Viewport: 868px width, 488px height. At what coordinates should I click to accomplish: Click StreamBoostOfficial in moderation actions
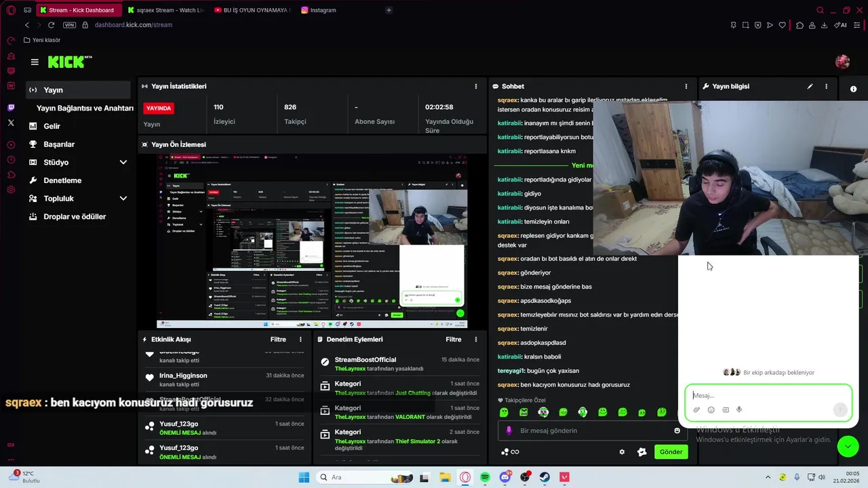pos(366,360)
